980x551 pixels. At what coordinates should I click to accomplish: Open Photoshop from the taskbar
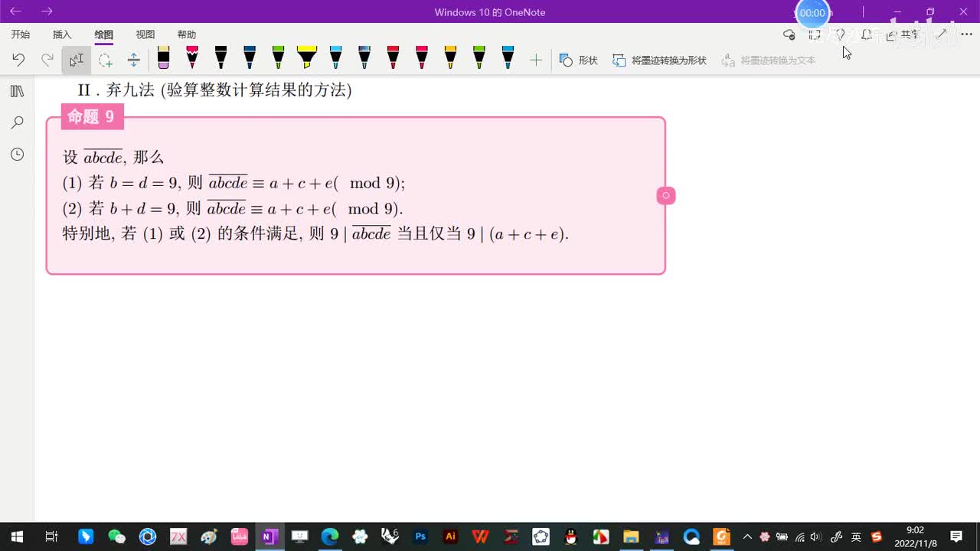point(420,536)
